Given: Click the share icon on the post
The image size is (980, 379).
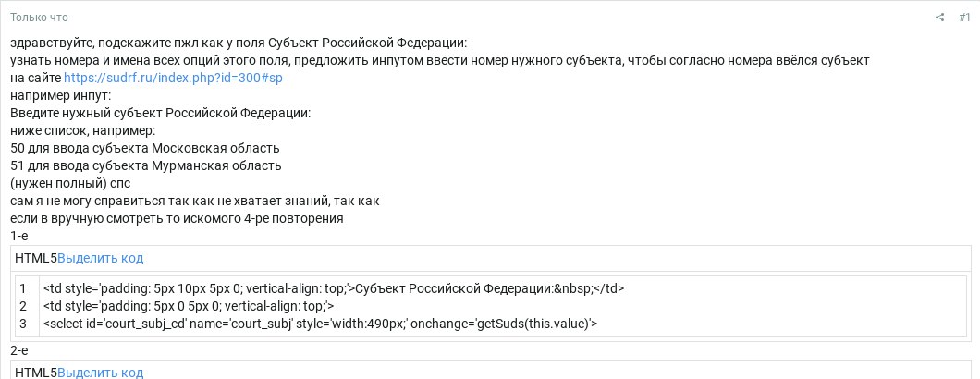Looking at the screenshot, I should (x=940, y=18).
